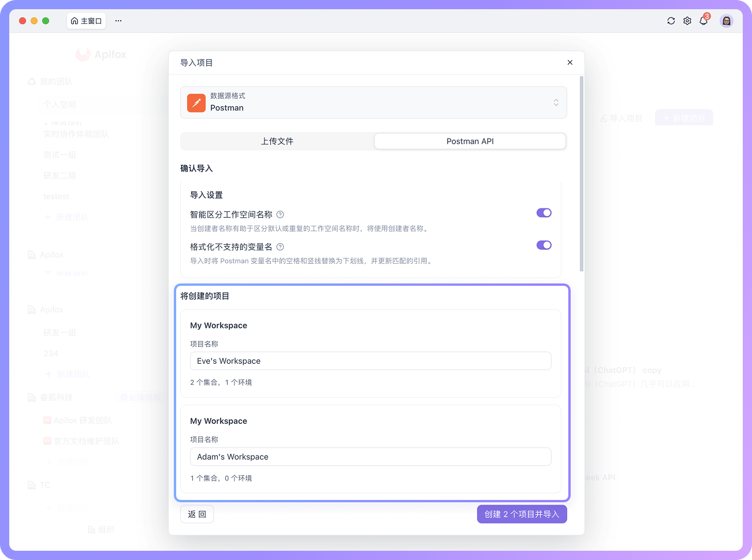Image resolution: width=752 pixels, height=560 pixels.
Task: Click help icon beside 格式化不支持的变量名
Action: click(280, 247)
